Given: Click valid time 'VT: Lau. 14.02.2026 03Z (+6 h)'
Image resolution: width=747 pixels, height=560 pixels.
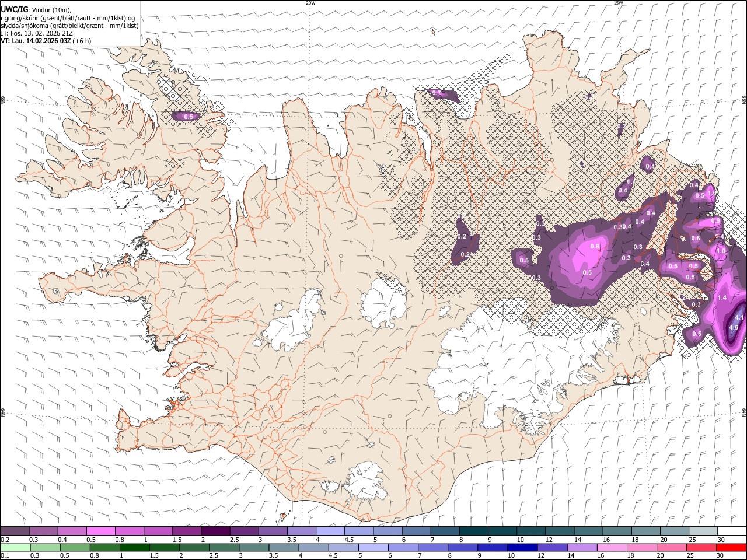Looking at the screenshot, I should (x=46, y=41).
